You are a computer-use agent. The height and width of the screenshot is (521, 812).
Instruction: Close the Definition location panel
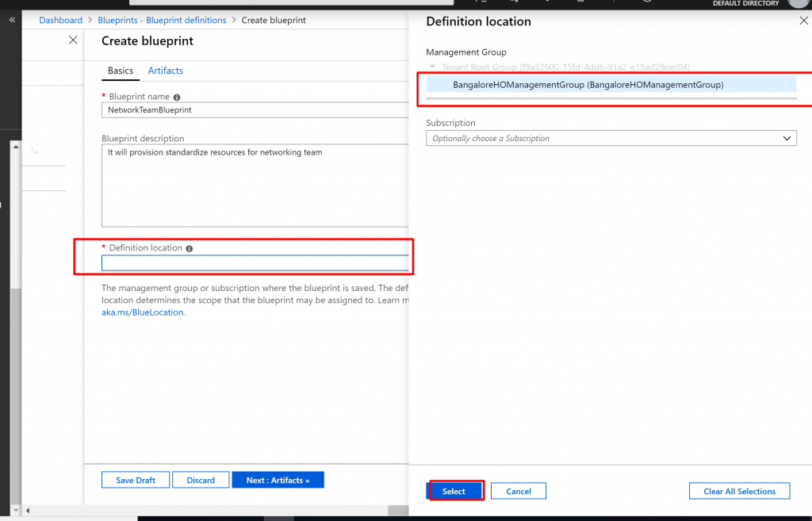point(803,21)
